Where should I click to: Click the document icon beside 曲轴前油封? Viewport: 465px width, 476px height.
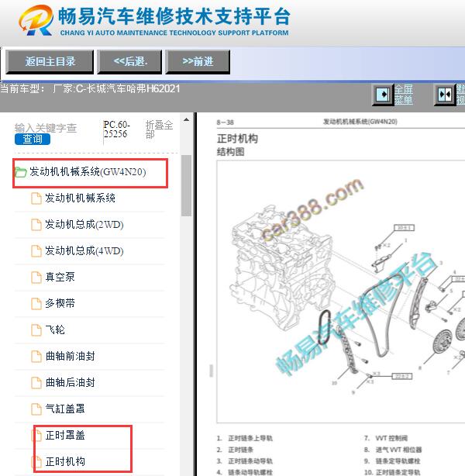click(36, 357)
